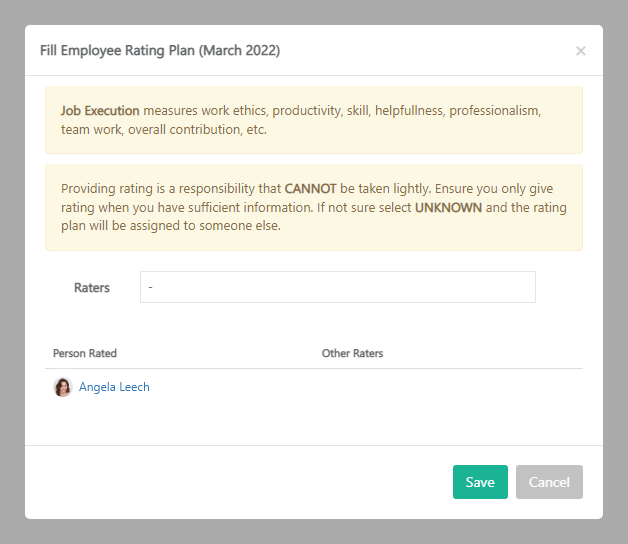628x544 pixels.
Task: Click the dialog title text
Action: [x=159, y=50]
